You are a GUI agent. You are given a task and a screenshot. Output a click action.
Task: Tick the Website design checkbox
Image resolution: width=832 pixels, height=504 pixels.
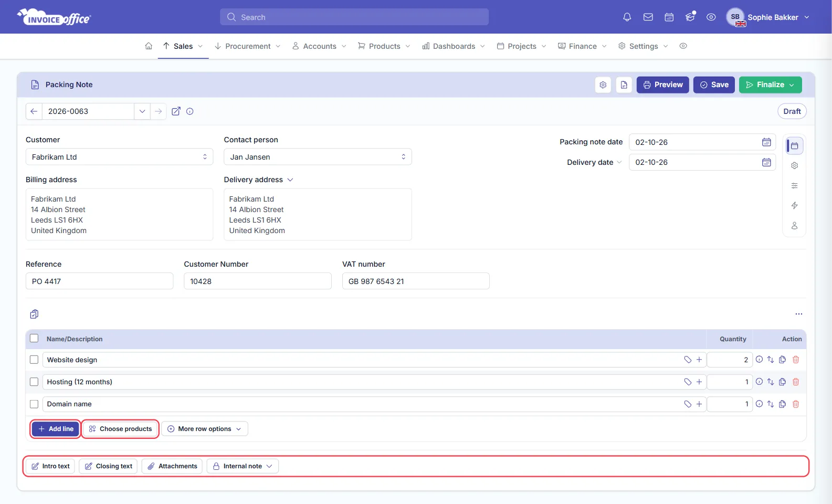[x=34, y=360]
